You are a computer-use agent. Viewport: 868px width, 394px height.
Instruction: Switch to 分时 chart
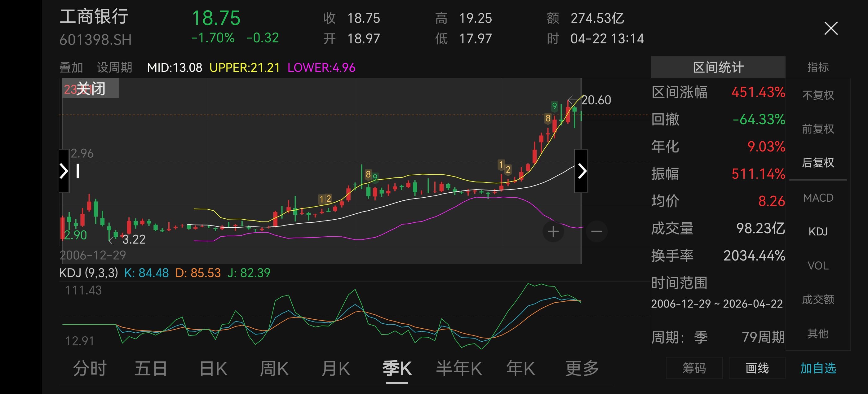pos(90,368)
